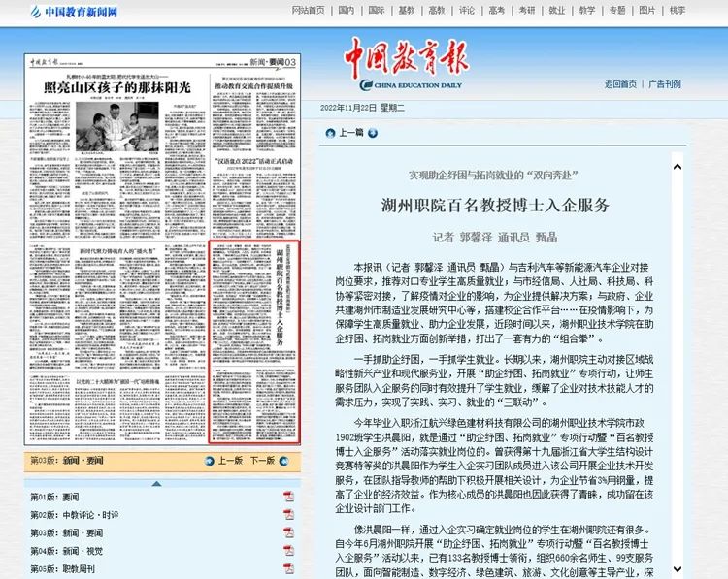
Task: Open PDF icon for 第04版 新闻·视觉
Action: 288,551
